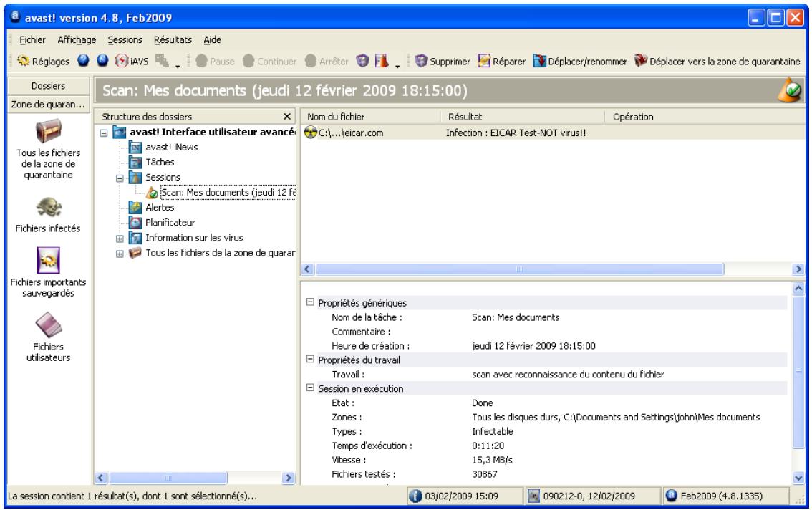This screenshot has height=510, width=812.
Task: Switch to the Dossiers sidebar tab
Action: point(48,85)
